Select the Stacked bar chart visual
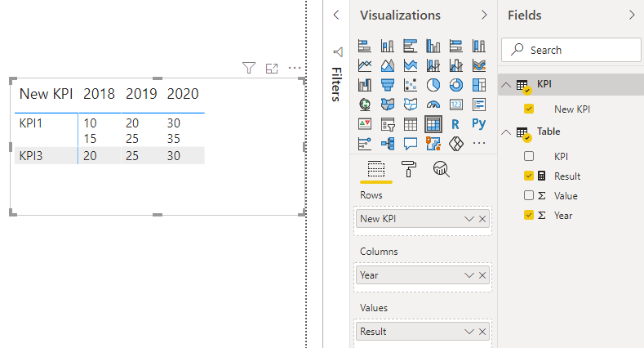The height and width of the screenshot is (348, 644). (365, 46)
